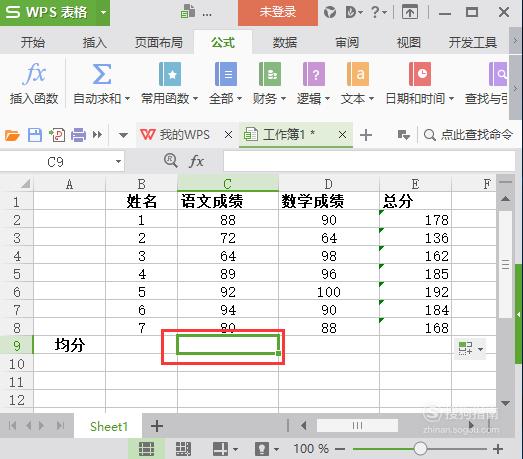Image resolution: width=523 pixels, height=459 pixels.
Task: Open the Date and Time (日期和时间) red book icon
Action: click(x=420, y=74)
